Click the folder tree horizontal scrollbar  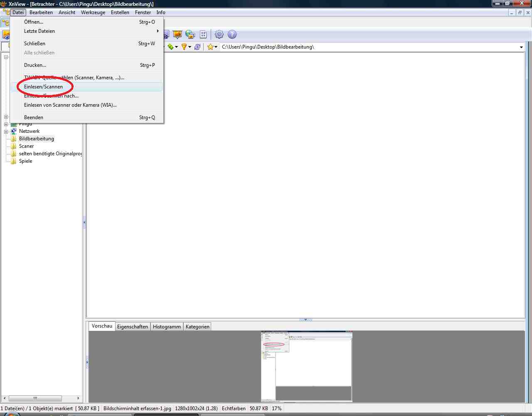(35, 398)
